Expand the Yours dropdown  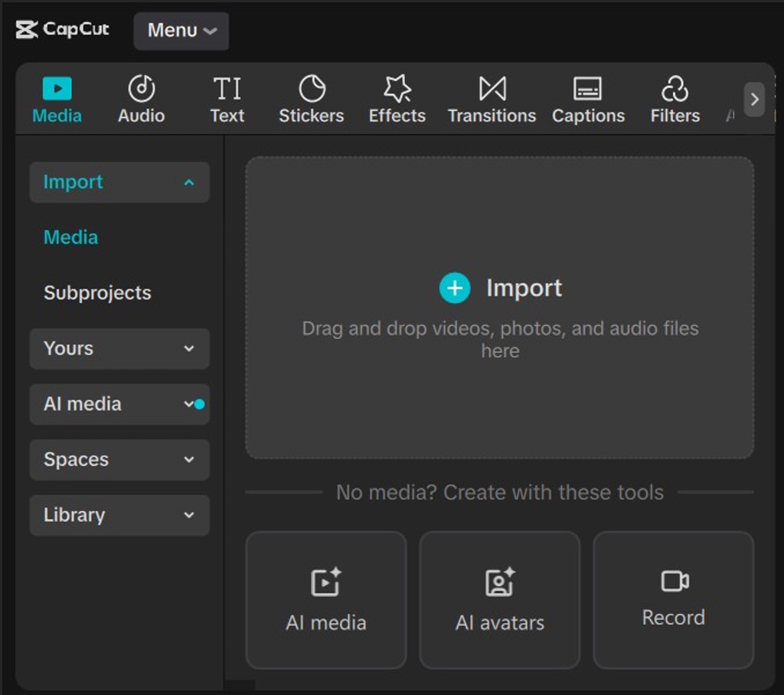click(119, 349)
